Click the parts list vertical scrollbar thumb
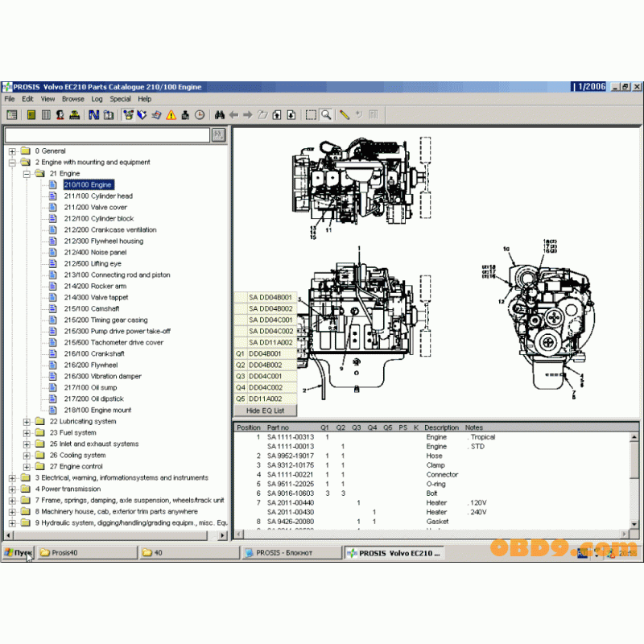 point(634,460)
